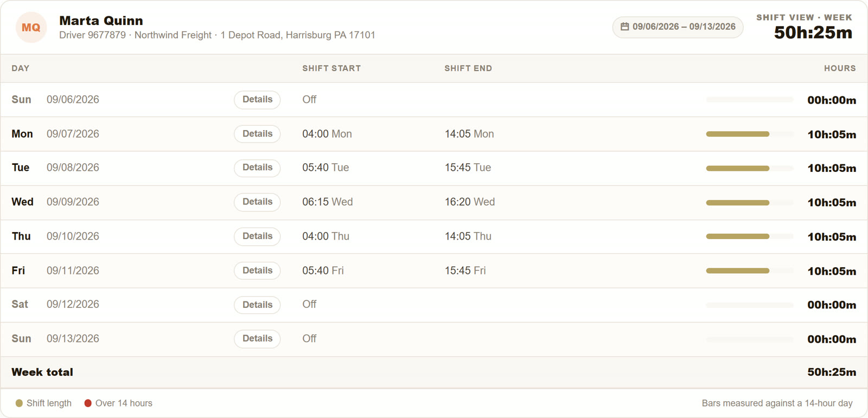Click the calendar icon in the date range
Screen dimensions: 868x418
[625, 27]
